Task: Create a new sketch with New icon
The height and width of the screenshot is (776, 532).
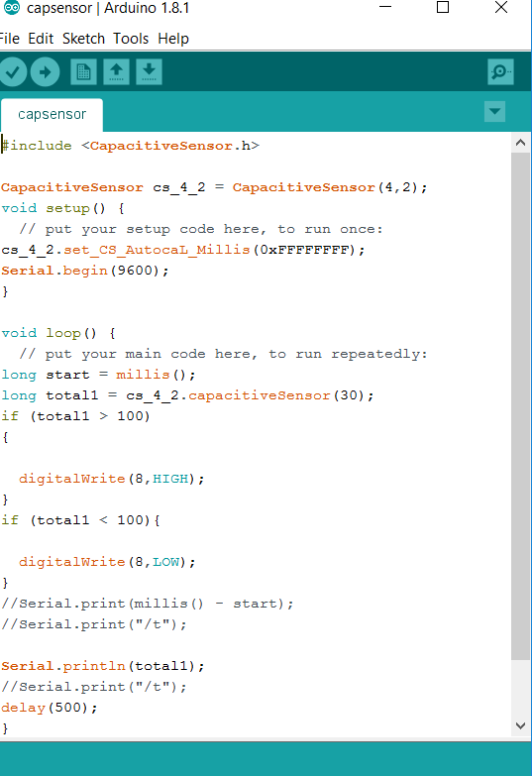Action: pyautogui.click(x=83, y=72)
